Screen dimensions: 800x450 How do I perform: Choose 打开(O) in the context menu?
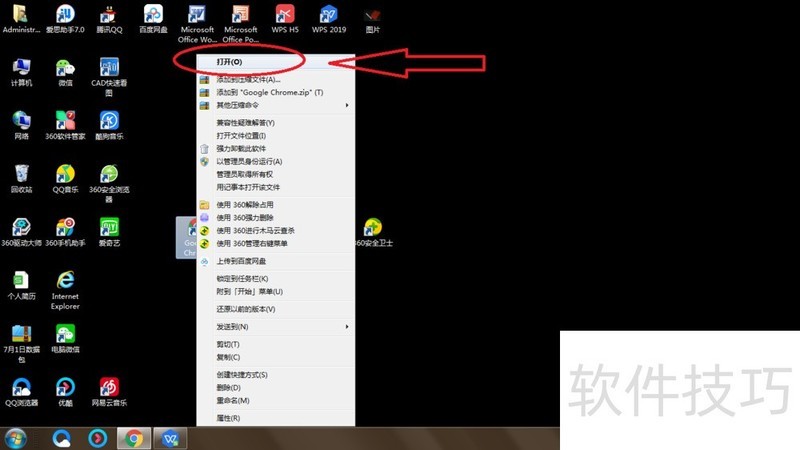point(229,62)
